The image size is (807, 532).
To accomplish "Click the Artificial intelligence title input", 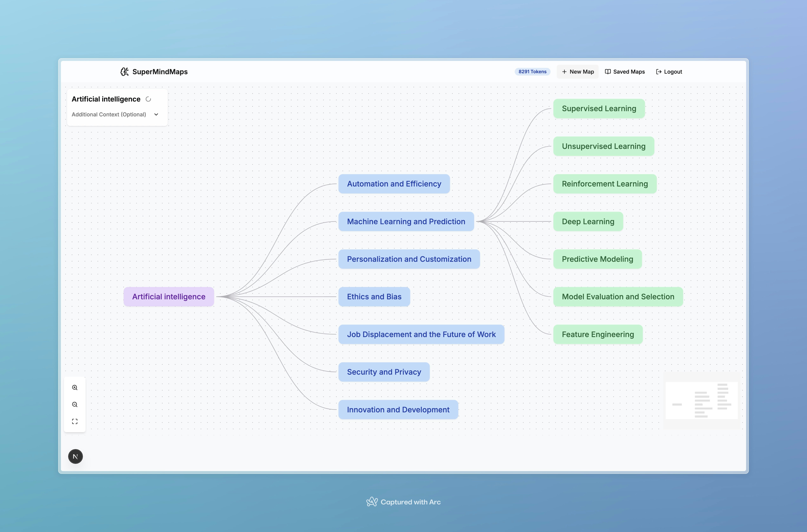I will tap(106, 99).
